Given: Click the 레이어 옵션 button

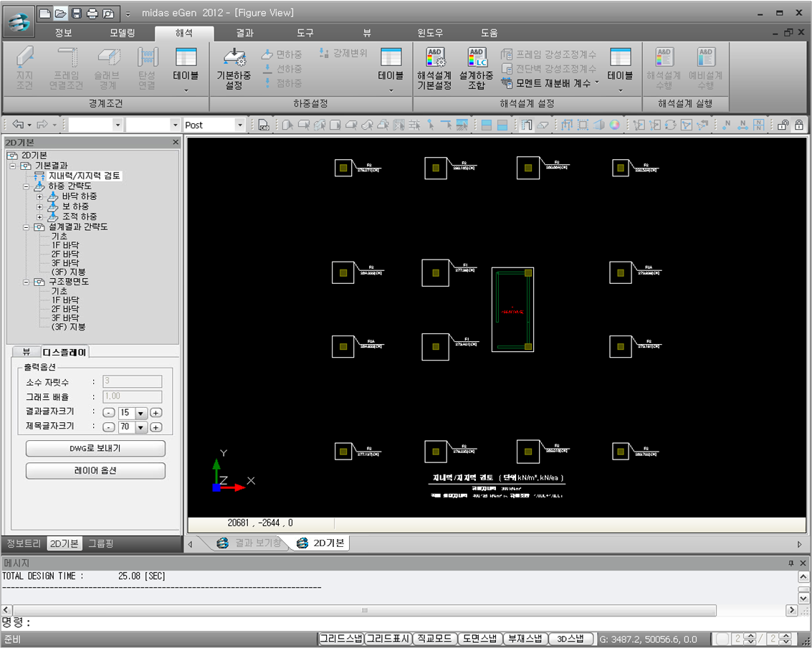Looking at the screenshot, I should coord(95,471).
